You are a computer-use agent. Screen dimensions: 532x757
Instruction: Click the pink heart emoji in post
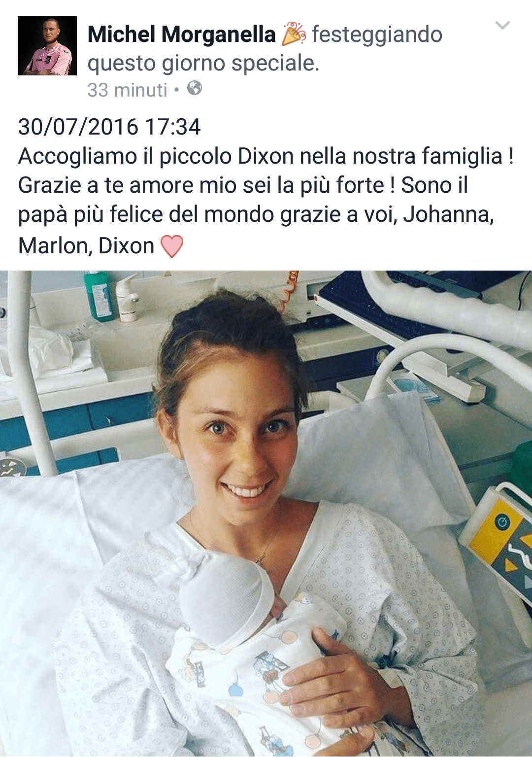pyautogui.click(x=172, y=246)
